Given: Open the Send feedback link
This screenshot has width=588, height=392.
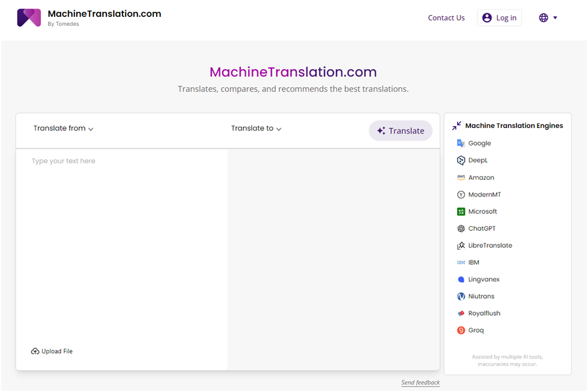Looking at the screenshot, I should (x=420, y=382).
